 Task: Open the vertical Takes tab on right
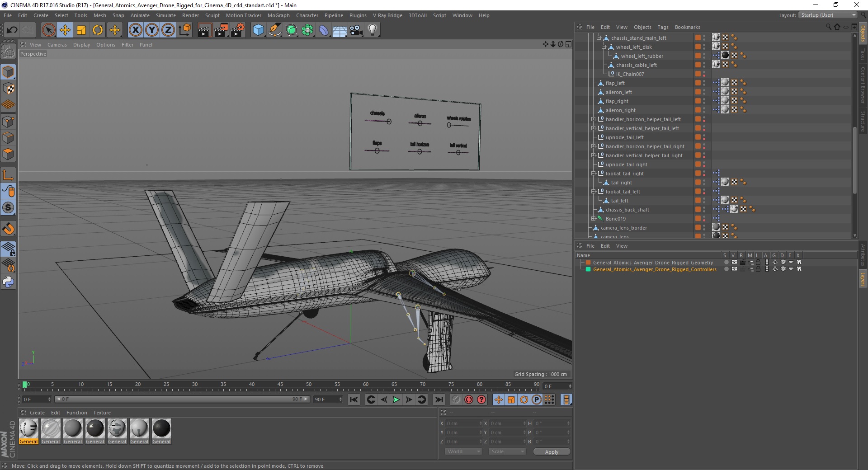click(x=863, y=54)
